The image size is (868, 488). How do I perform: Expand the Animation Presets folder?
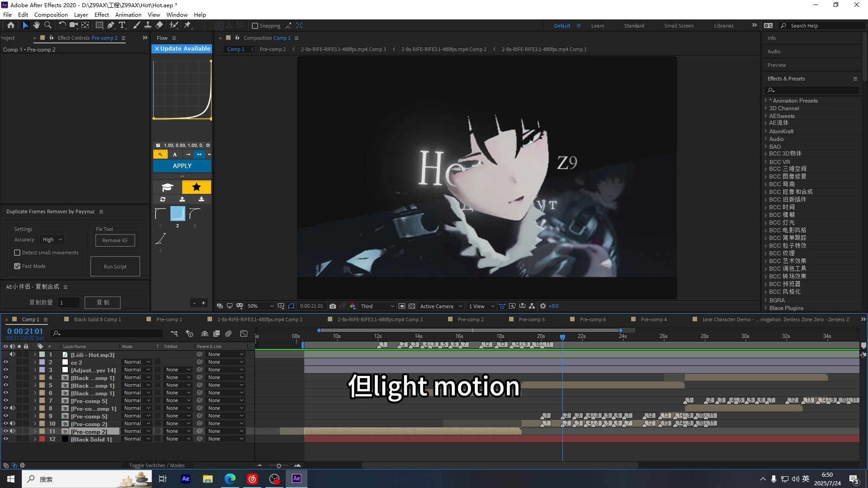pyautogui.click(x=766, y=100)
